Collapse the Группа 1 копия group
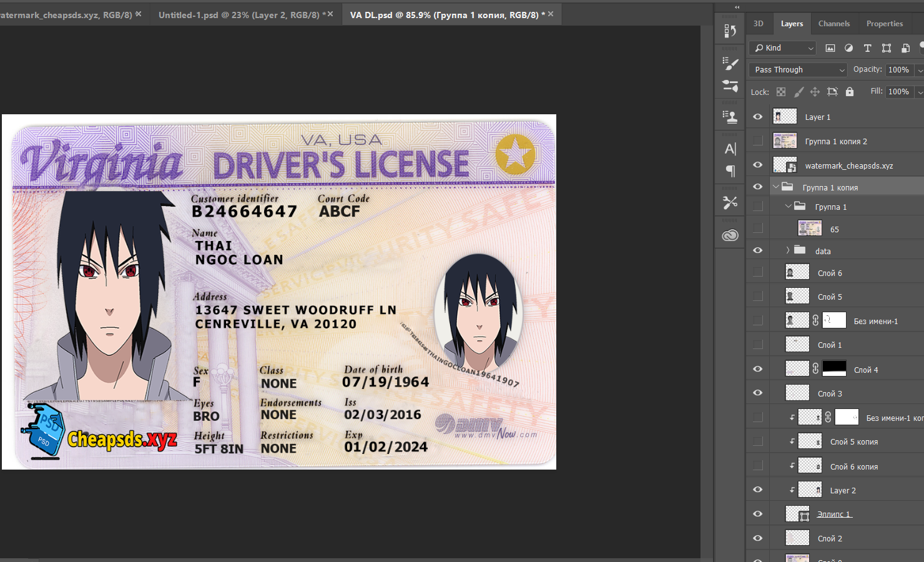Image resolution: width=924 pixels, height=562 pixels. 776,187
